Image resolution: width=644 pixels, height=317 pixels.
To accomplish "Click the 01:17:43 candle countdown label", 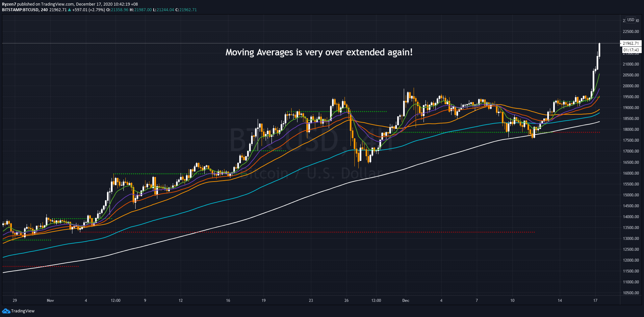I will (631, 50).
